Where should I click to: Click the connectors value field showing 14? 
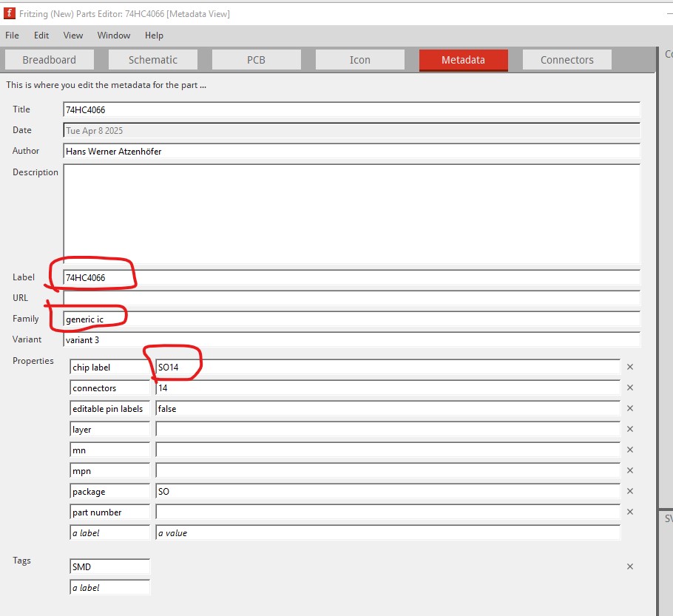click(x=388, y=387)
